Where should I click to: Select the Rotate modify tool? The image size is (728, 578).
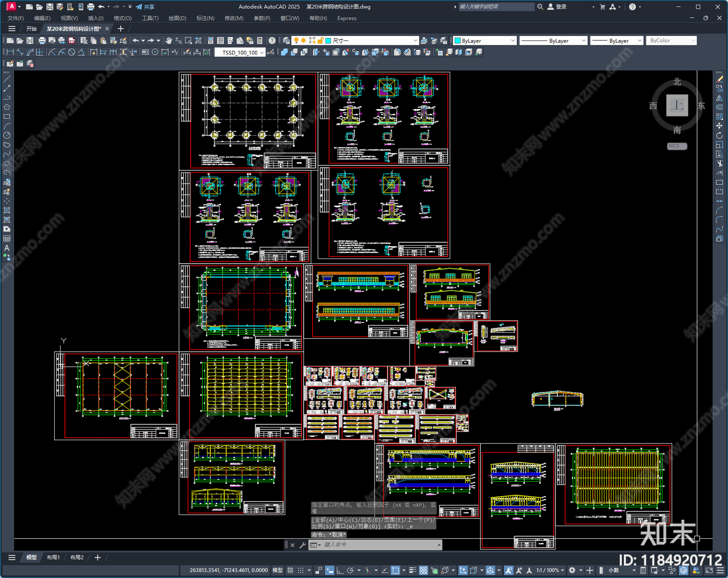[x=719, y=135]
